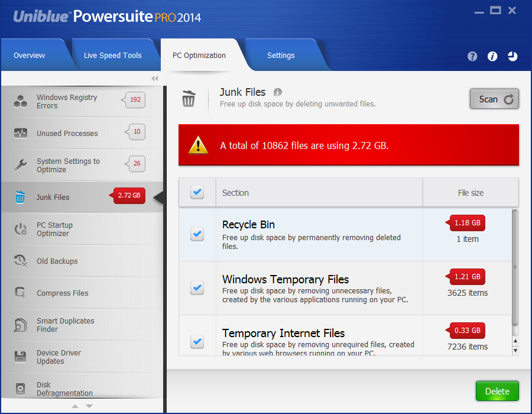This screenshot has height=414, width=532.
Task: Click the '7236 items' count text
Action: coord(468,347)
